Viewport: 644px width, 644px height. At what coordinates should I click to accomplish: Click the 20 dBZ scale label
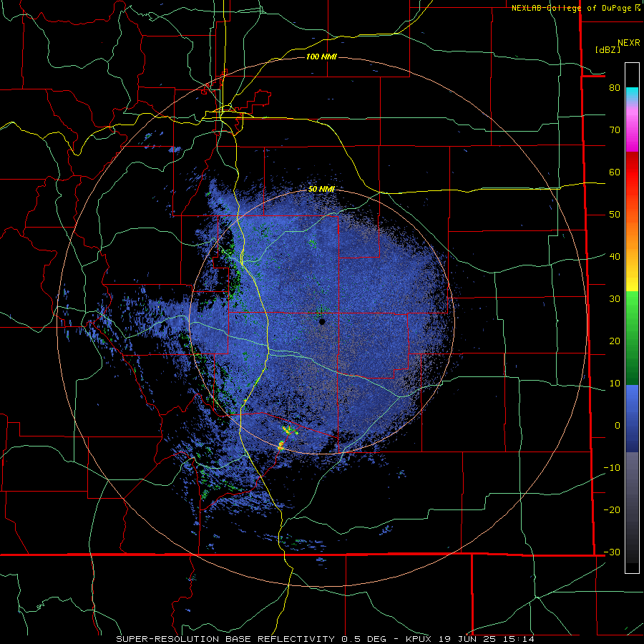pyautogui.click(x=615, y=341)
